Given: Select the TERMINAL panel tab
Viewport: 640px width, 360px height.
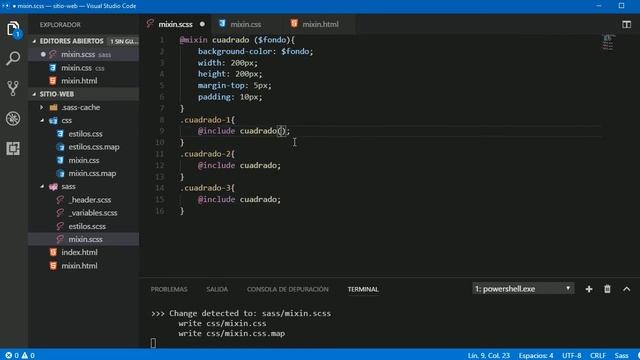Looking at the screenshot, I should [x=363, y=289].
